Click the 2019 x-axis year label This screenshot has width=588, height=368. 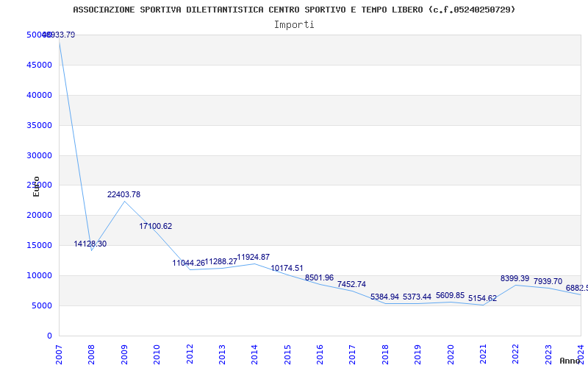pyautogui.click(x=417, y=355)
